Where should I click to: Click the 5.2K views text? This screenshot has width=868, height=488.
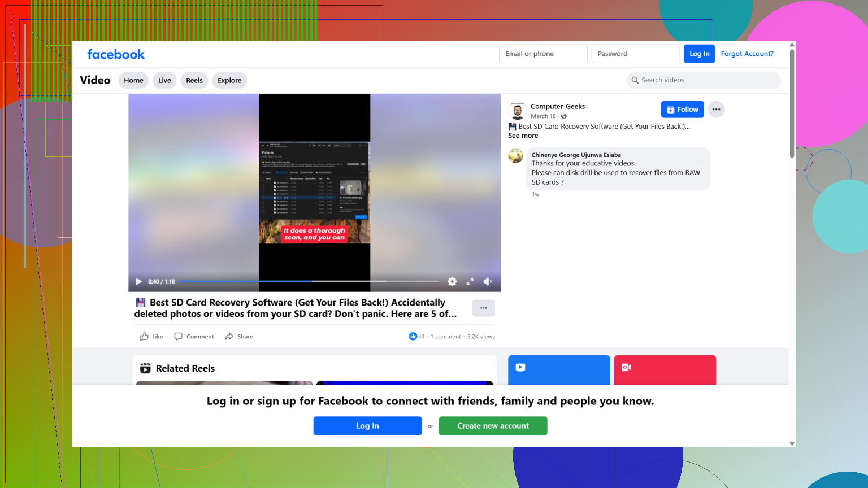coord(481,337)
